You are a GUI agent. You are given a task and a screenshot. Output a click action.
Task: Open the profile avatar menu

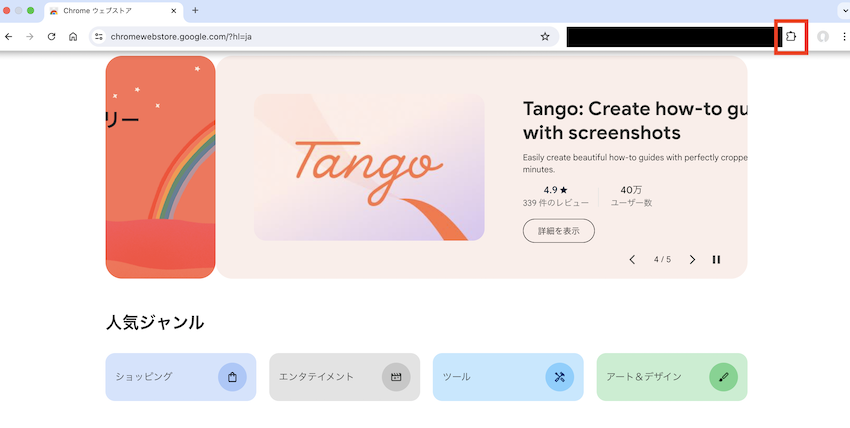click(x=823, y=36)
